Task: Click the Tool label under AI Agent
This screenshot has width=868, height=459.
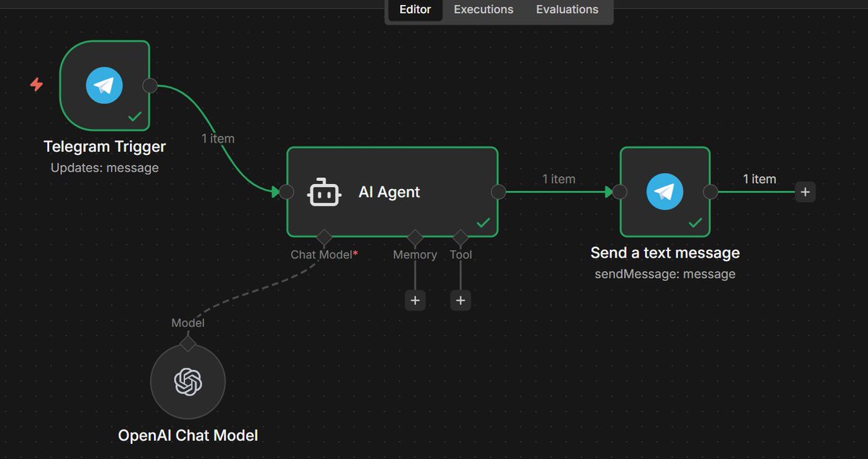Action: (461, 255)
